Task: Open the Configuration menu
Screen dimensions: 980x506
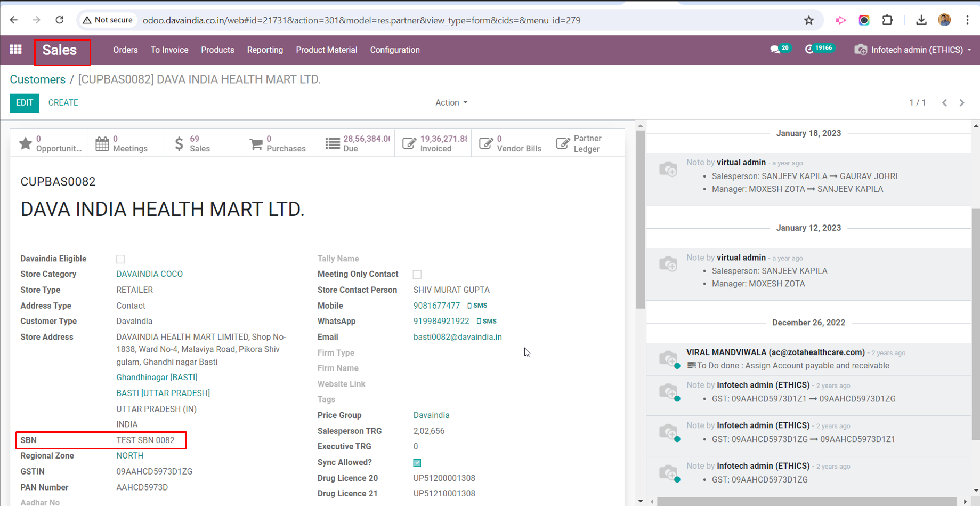Action: 395,50
